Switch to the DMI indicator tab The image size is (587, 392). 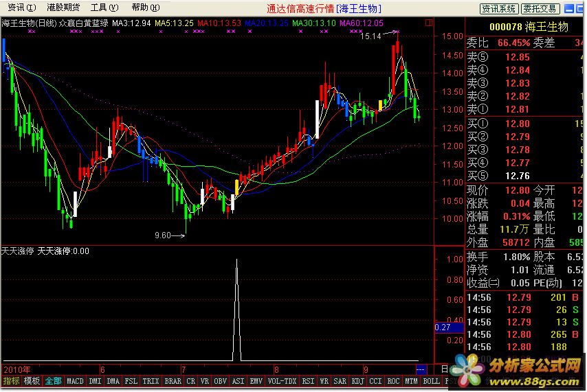pos(95,381)
